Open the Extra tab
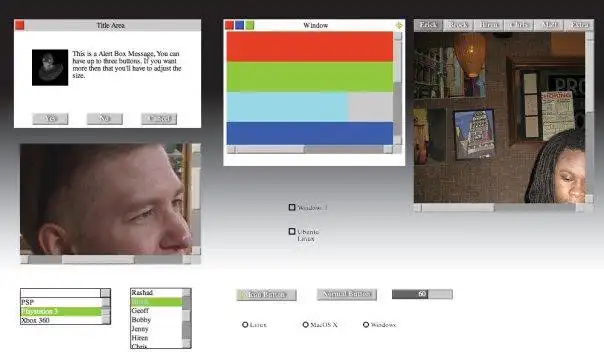The height and width of the screenshot is (362, 604). tap(579, 25)
